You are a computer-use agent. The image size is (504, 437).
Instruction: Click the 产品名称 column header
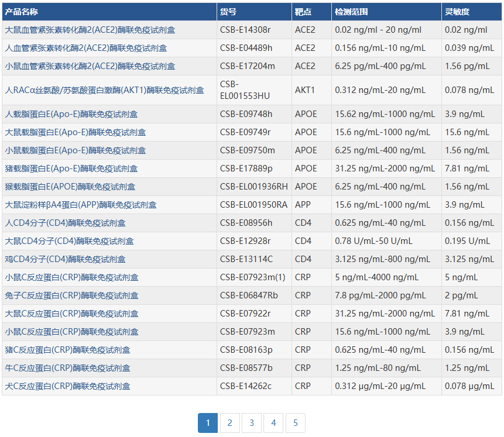22,12
